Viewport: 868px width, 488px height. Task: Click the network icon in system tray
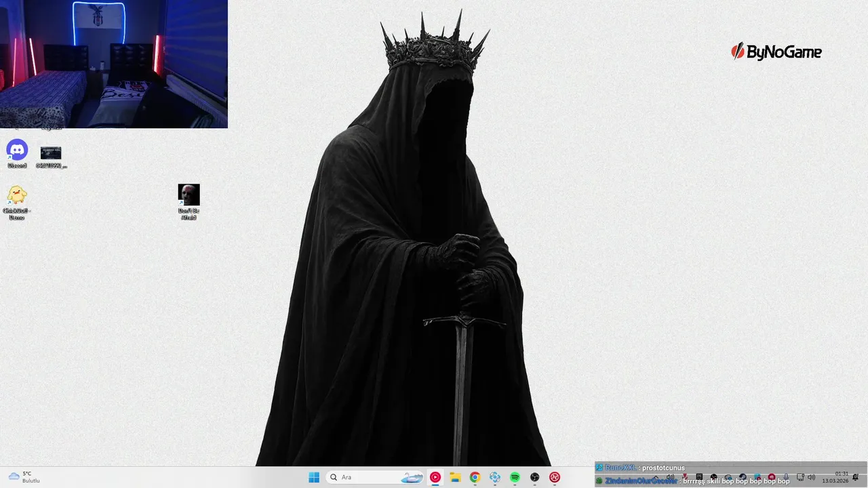tap(800, 477)
